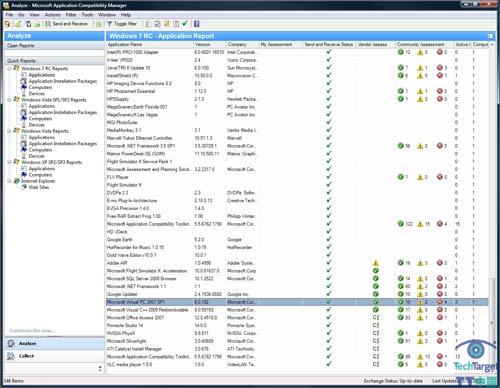Open the Filter menu
The height and width of the screenshot is (388, 500).
71,15
